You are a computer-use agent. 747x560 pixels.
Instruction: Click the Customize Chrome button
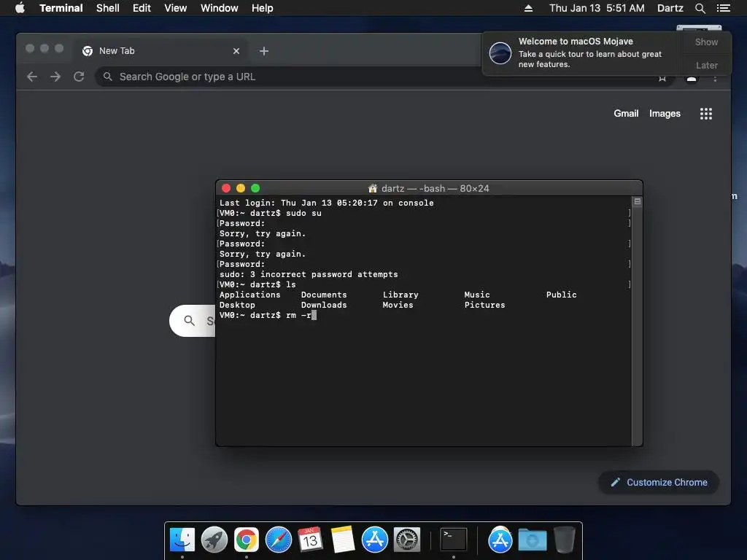click(x=659, y=483)
